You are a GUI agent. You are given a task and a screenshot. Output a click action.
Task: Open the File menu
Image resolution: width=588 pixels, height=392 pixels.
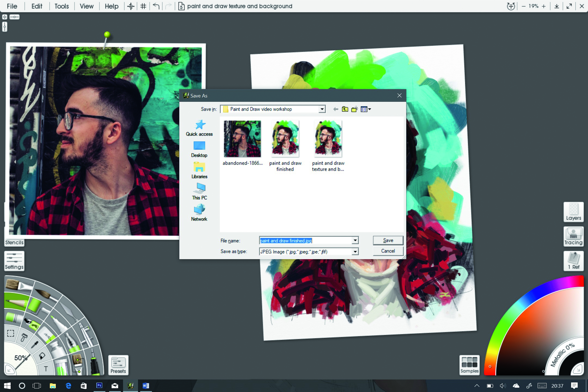coord(12,6)
